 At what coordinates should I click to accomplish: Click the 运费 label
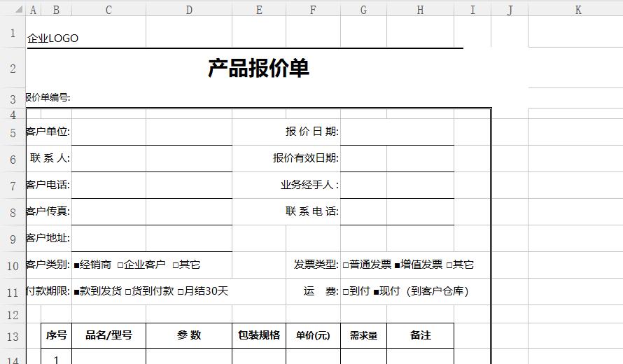(321, 291)
